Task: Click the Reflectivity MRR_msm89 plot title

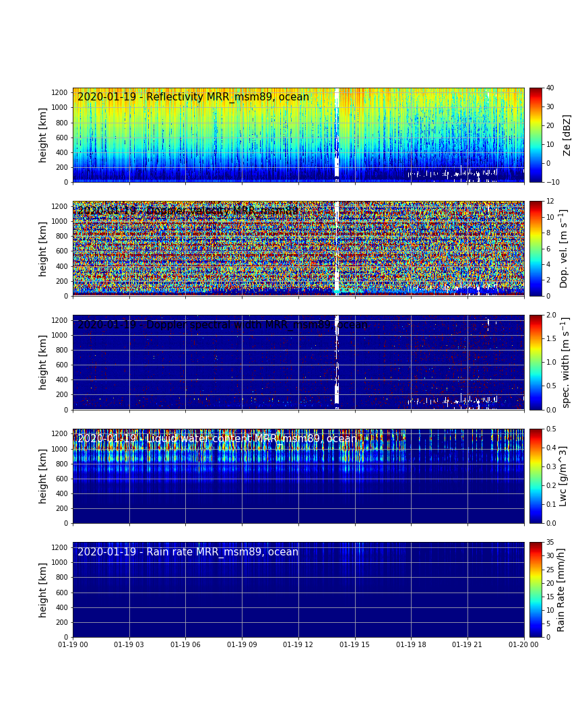Action: pyautogui.click(x=193, y=97)
